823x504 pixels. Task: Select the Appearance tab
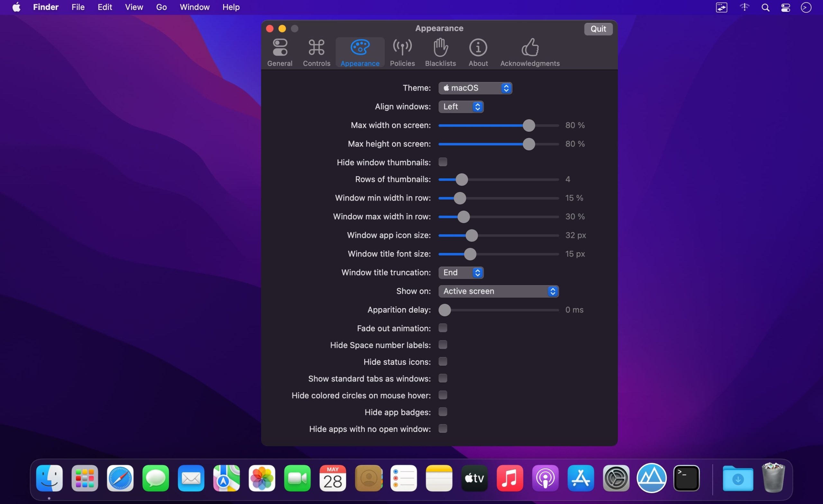pyautogui.click(x=360, y=52)
